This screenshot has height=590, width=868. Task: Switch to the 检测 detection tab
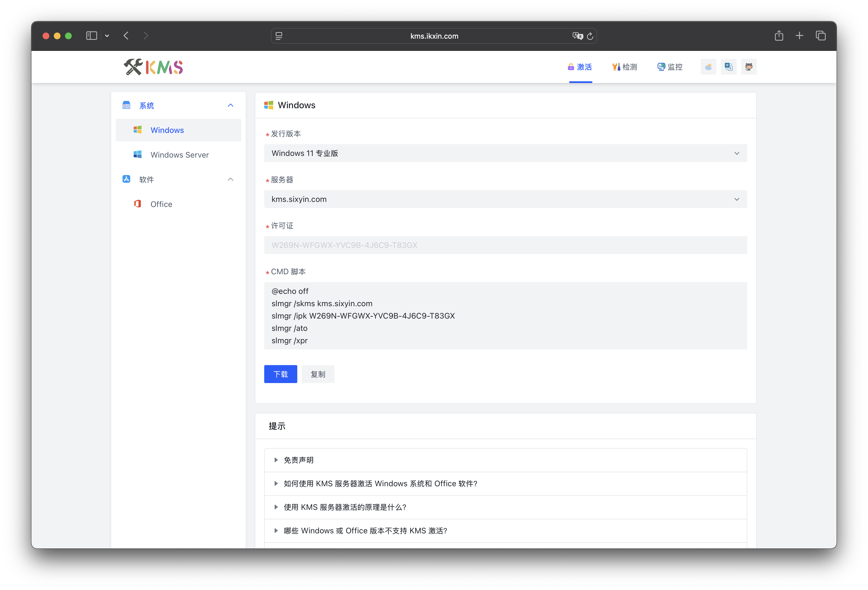[625, 67]
